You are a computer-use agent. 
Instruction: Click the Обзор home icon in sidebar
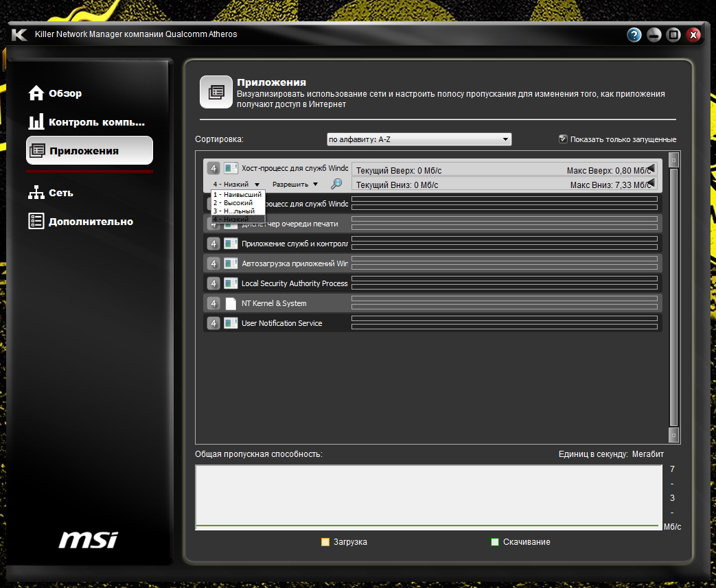tap(36, 93)
